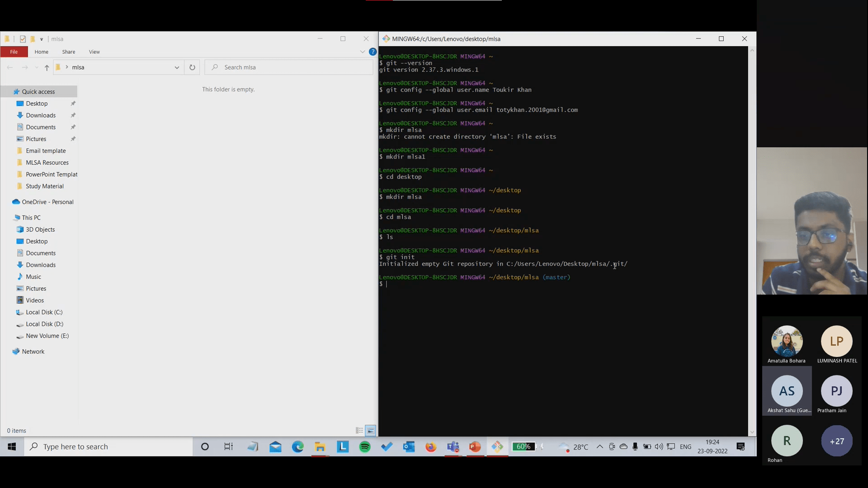Image resolution: width=868 pixels, height=488 pixels.
Task: Open PowerPoint from taskbar
Action: (475, 446)
